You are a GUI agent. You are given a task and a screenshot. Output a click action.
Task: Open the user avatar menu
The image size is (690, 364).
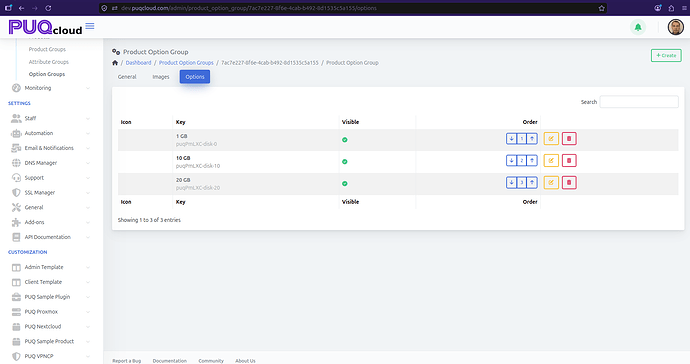pyautogui.click(x=675, y=27)
